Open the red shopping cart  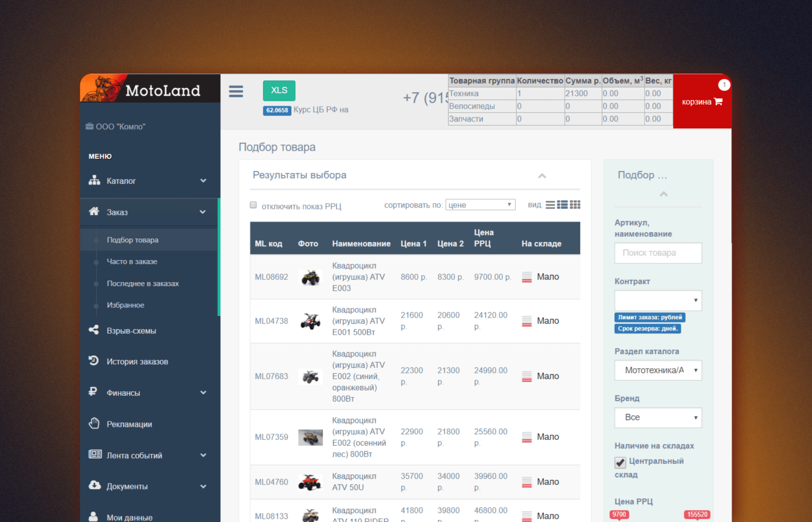(x=702, y=101)
